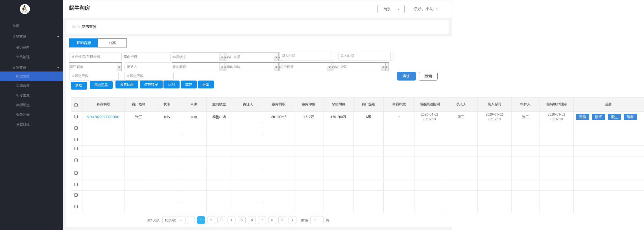Go to the next pagination page arrow
The image size is (644, 230).
coord(292,220)
